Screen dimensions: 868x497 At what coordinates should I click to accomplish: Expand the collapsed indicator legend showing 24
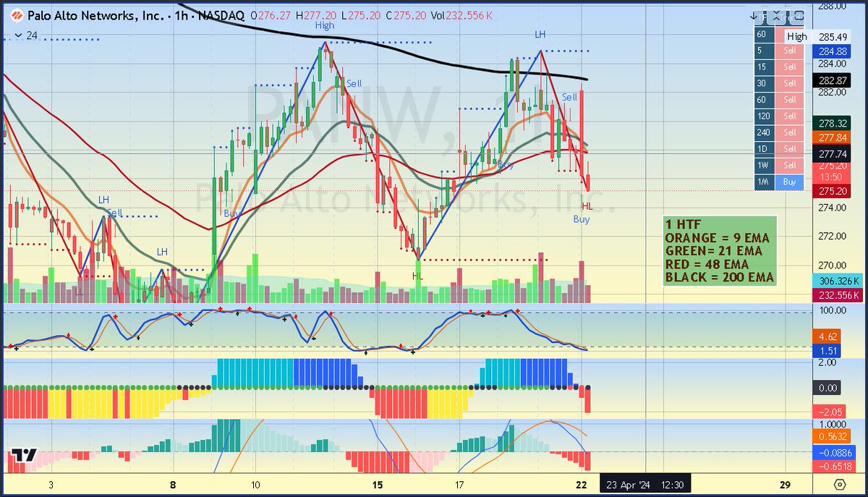coord(25,35)
